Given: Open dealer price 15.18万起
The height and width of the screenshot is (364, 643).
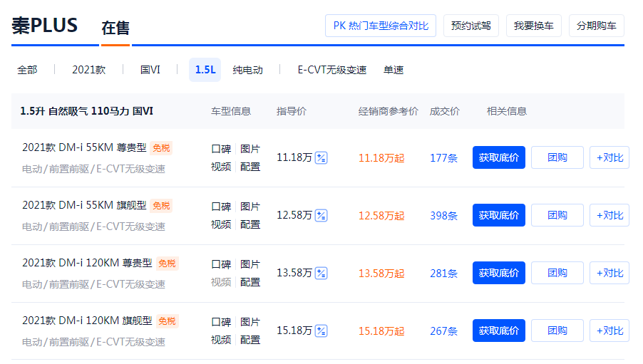Looking at the screenshot, I should (381, 331).
